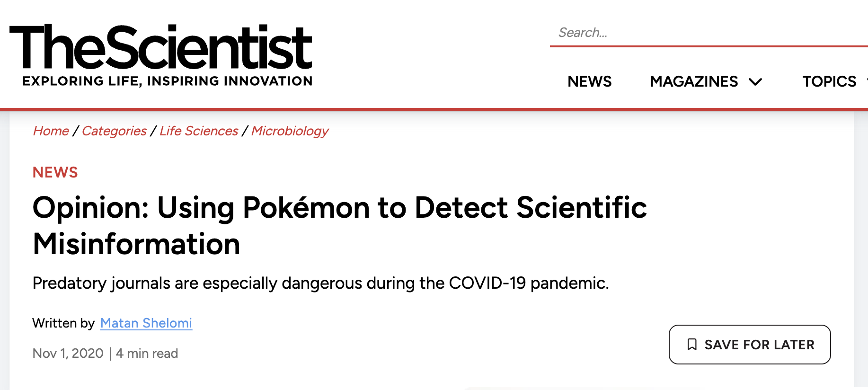Click the bookmark icon in Save for Later
Screen dimensions: 868x390
coord(692,345)
